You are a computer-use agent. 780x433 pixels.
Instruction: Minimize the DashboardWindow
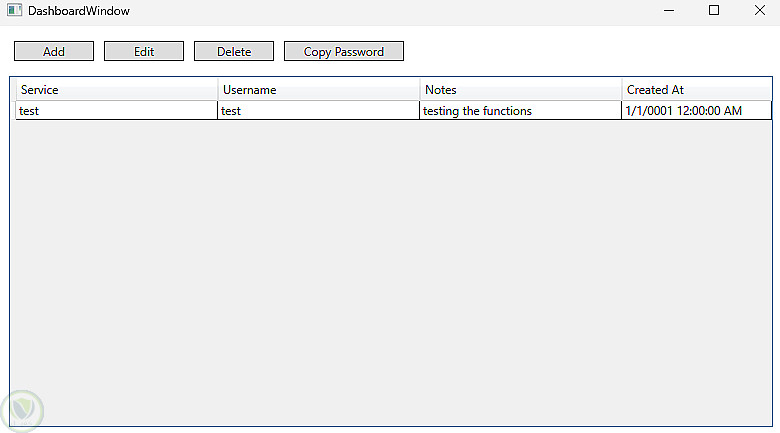tap(668, 11)
